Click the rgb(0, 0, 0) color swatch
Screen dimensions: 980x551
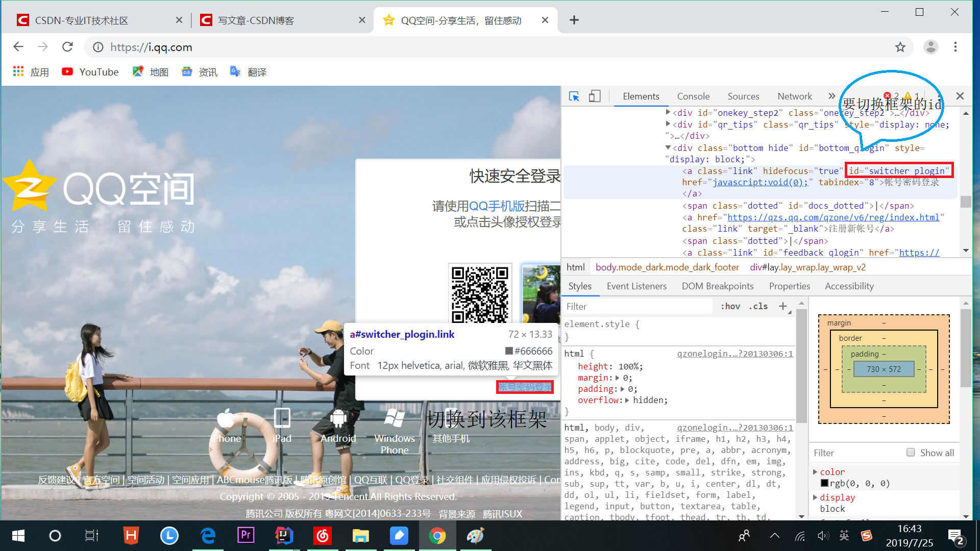824,483
